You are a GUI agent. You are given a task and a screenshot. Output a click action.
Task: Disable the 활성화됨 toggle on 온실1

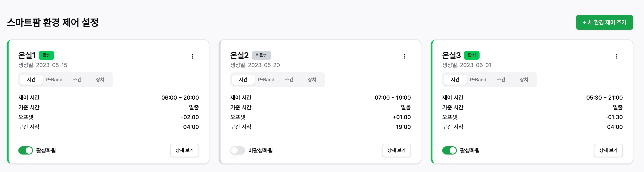pyautogui.click(x=26, y=150)
